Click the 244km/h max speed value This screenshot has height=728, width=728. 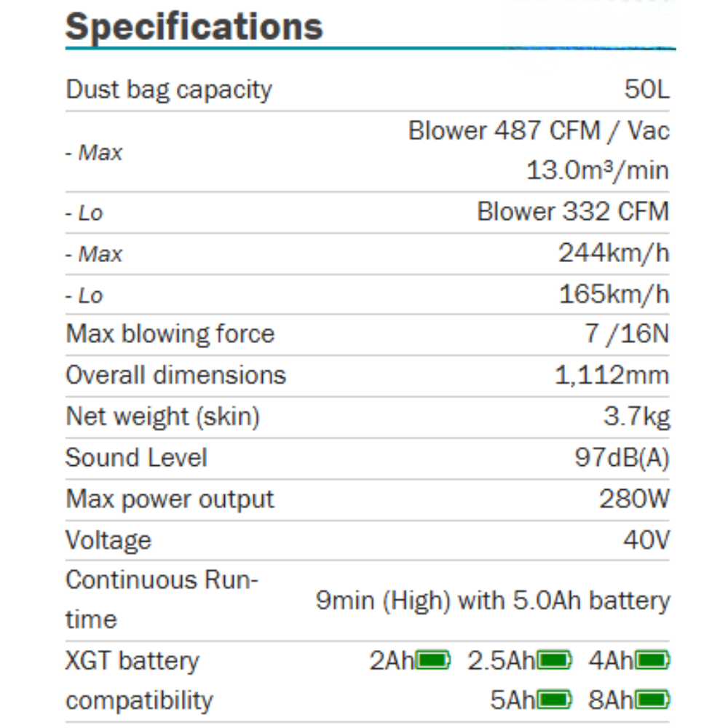pos(613,253)
